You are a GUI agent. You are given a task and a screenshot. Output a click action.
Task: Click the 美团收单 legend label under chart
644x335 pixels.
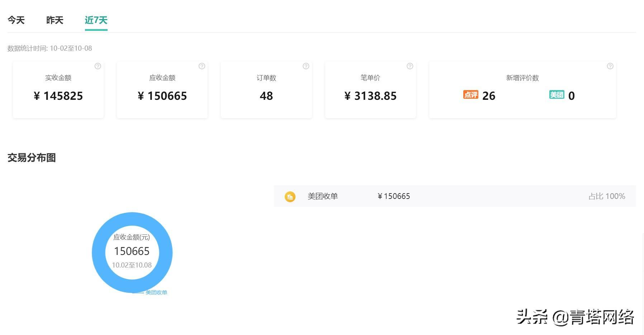click(156, 293)
